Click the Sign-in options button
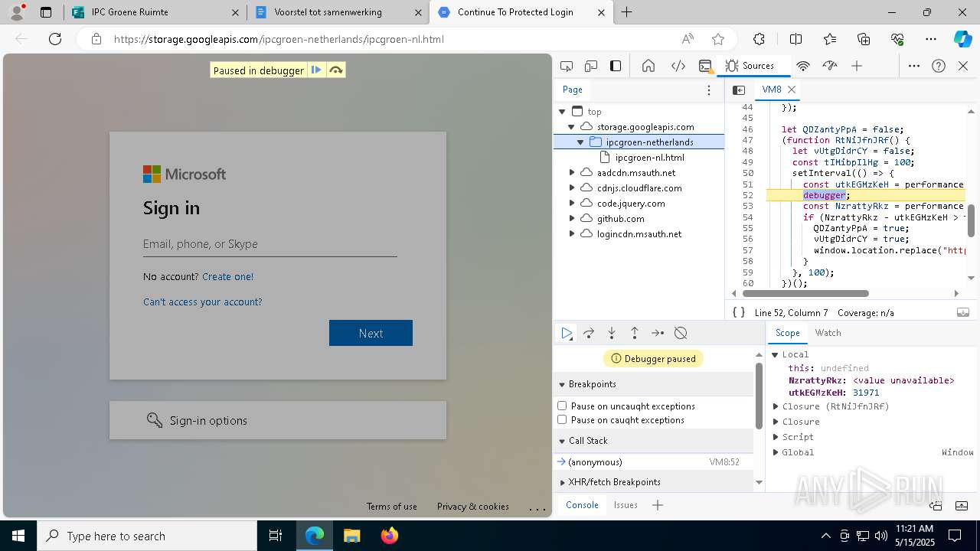The image size is (980, 551). coord(278,420)
